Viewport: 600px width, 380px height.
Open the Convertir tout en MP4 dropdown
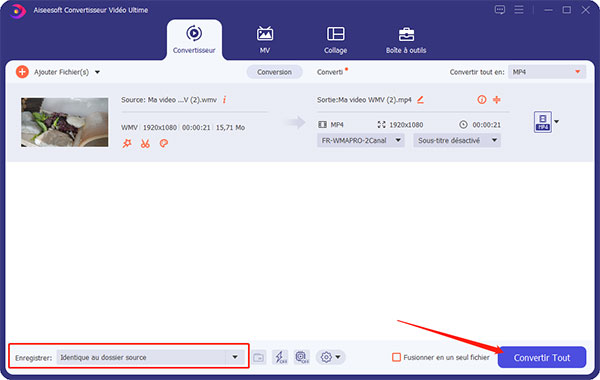pos(547,72)
